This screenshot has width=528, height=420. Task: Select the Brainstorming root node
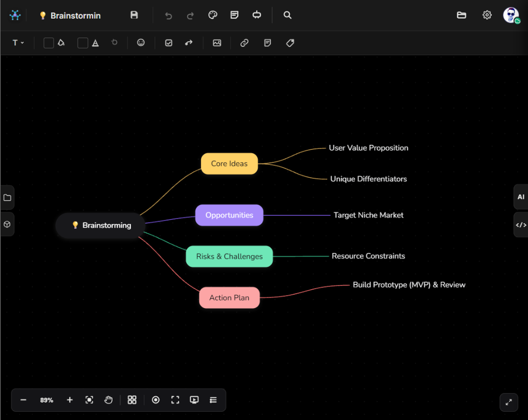(x=101, y=226)
